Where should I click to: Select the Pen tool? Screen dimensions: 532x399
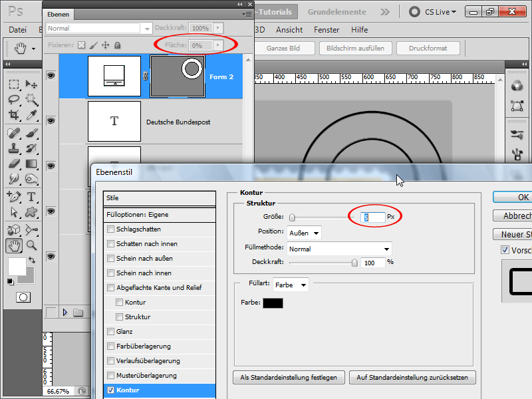coord(14,196)
